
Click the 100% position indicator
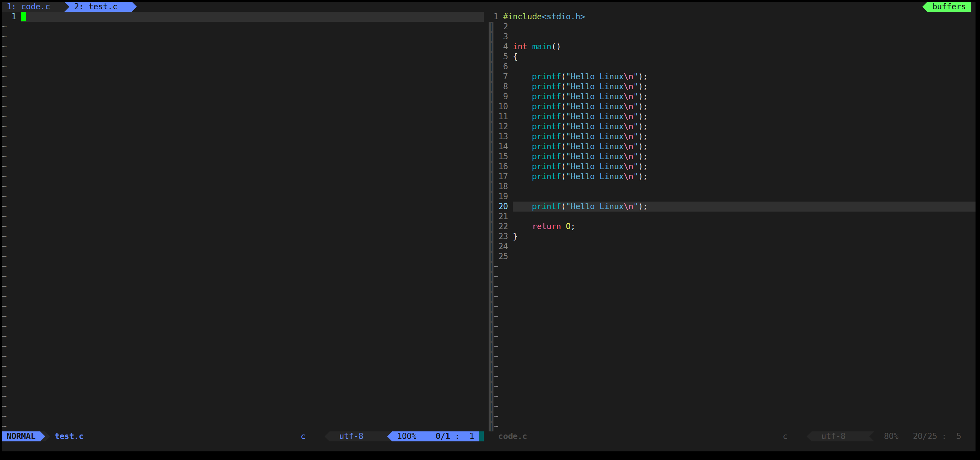click(406, 436)
